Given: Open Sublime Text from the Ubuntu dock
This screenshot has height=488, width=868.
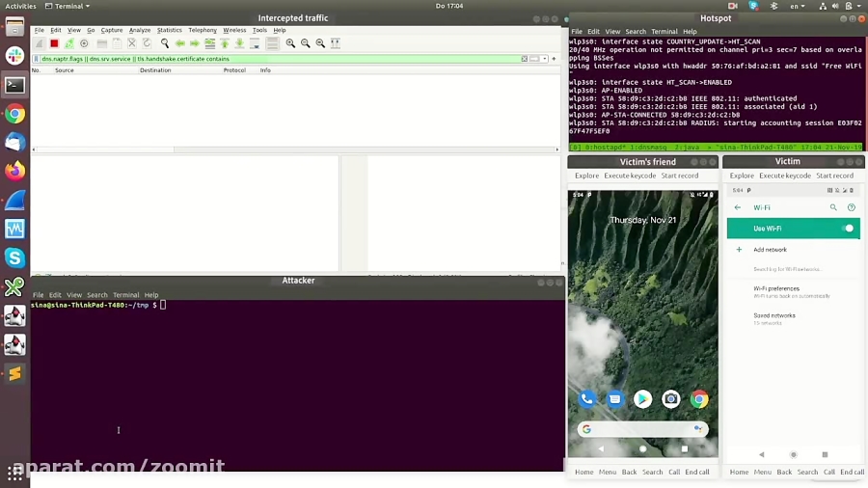Looking at the screenshot, I should coord(14,373).
